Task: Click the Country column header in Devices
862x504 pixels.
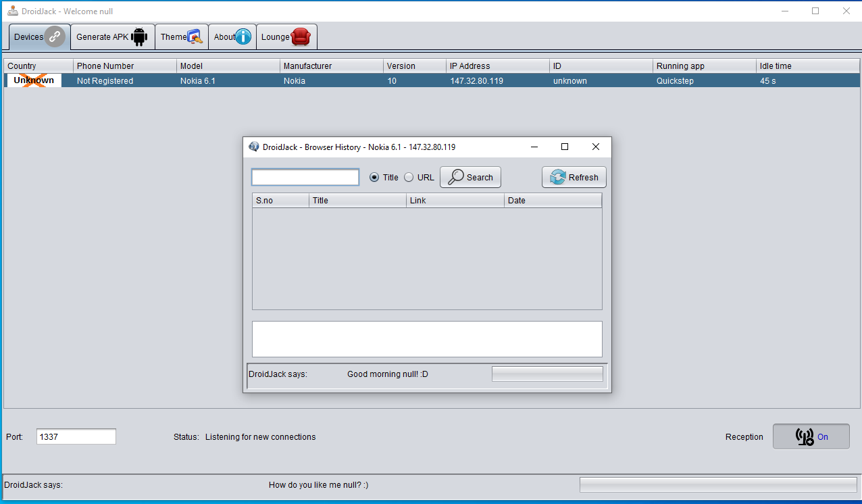Action: point(39,66)
